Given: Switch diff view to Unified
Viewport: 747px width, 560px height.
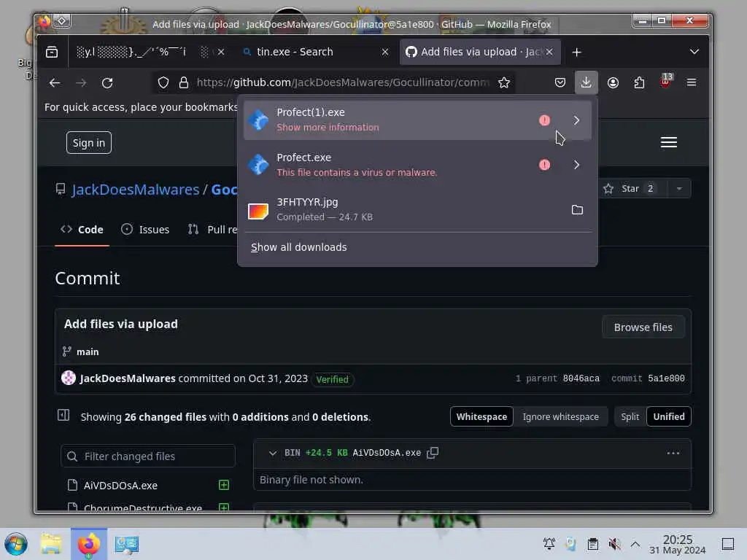Looking at the screenshot, I should [669, 416].
